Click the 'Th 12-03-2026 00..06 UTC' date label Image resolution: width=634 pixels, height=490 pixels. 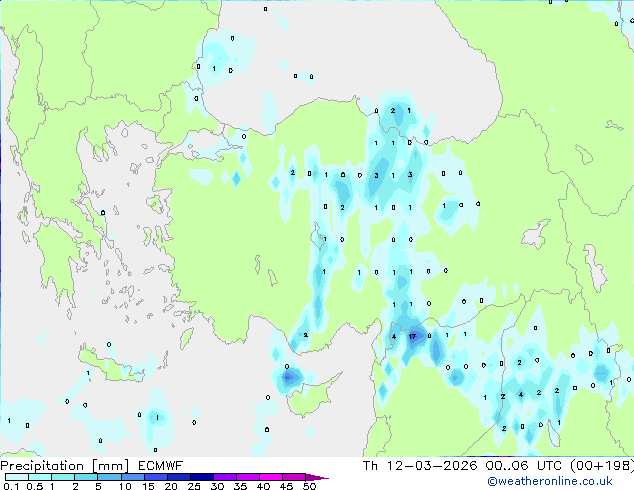click(462, 466)
